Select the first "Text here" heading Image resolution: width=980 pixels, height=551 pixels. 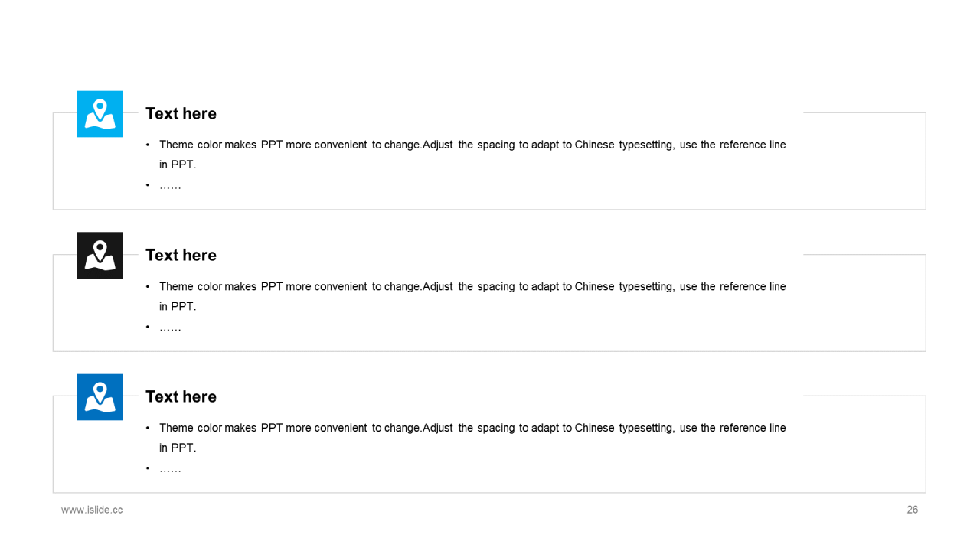(x=181, y=113)
